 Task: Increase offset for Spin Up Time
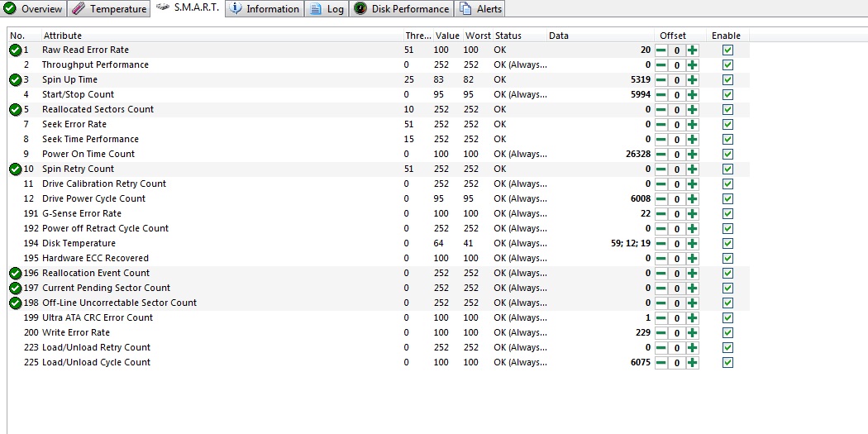[692, 80]
